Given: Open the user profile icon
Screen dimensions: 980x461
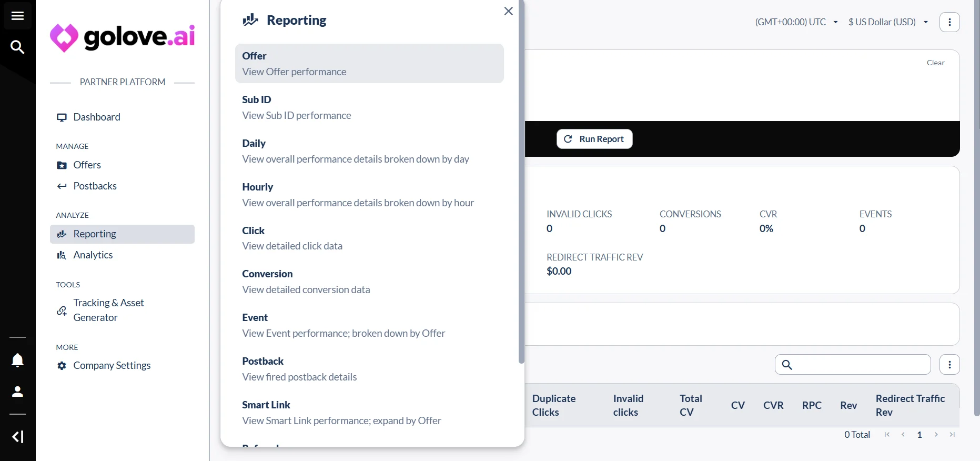Looking at the screenshot, I should (17, 392).
